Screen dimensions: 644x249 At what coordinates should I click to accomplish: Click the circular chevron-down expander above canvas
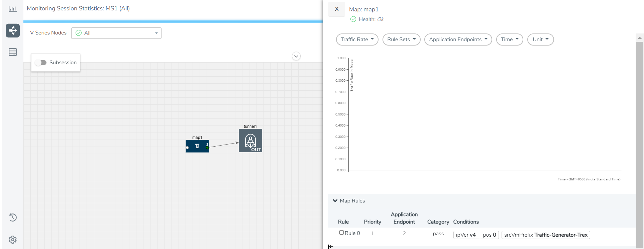296,56
